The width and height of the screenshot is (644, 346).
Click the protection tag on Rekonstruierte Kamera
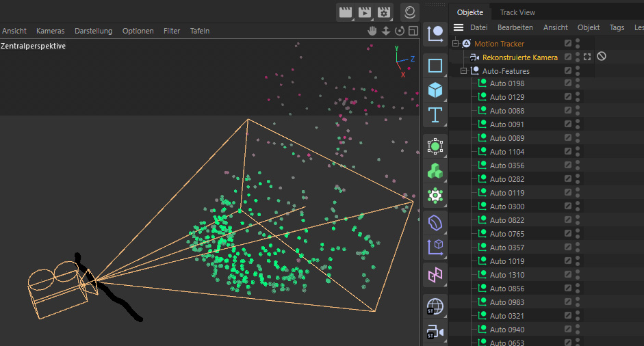click(x=602, y=56)
